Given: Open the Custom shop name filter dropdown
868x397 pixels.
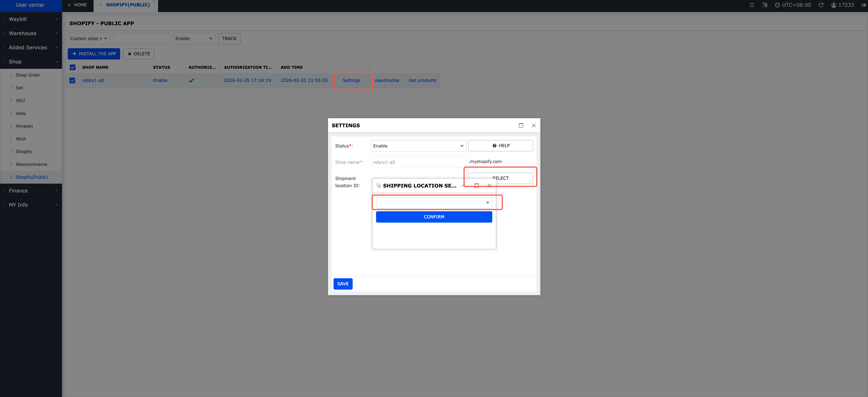Looking at the screenshot, I should 89,39.
